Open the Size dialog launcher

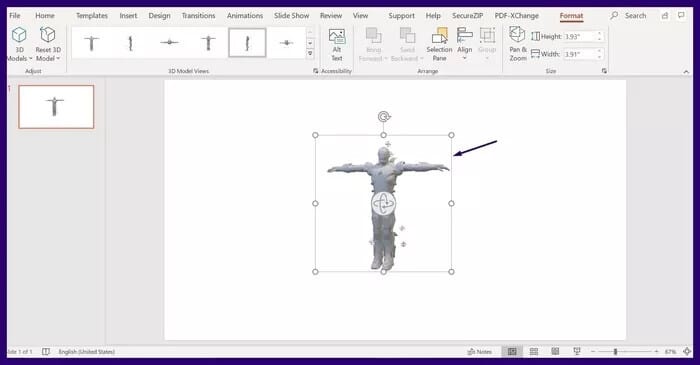click(x=604, y=71)
